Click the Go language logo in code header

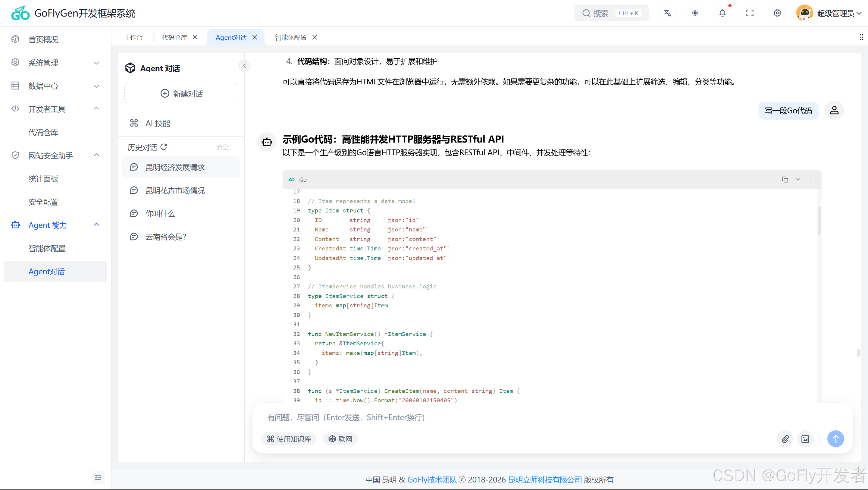(x=291, y=180)
